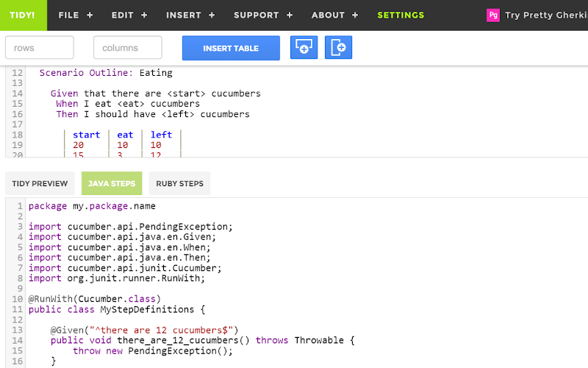The width and height of the screenshot is (588, 368).
Task: Click the 'eat' table header cell
Action: pyautogui.click(x=125, y=135)
